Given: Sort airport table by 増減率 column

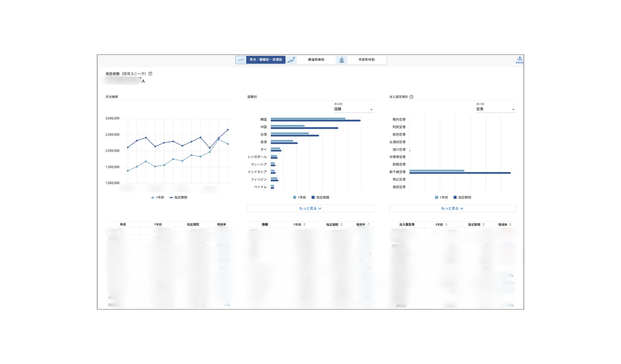Looking at the screenshot, I should coord(510,225).
